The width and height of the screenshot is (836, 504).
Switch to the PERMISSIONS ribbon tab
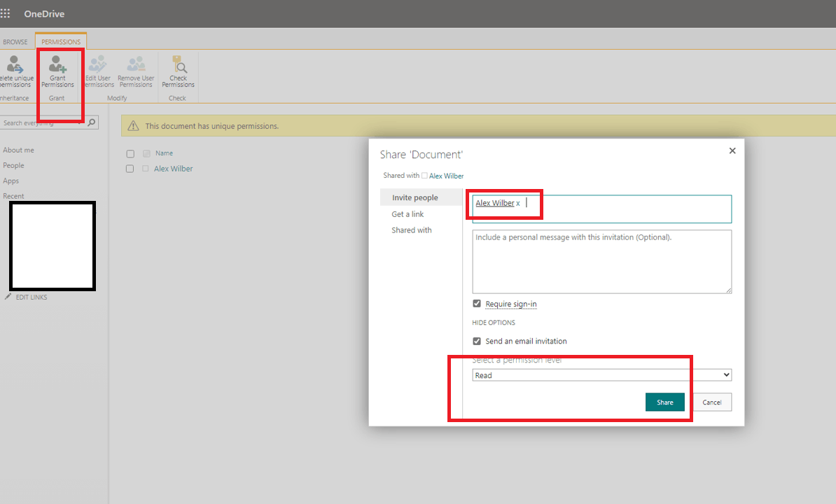61,41
